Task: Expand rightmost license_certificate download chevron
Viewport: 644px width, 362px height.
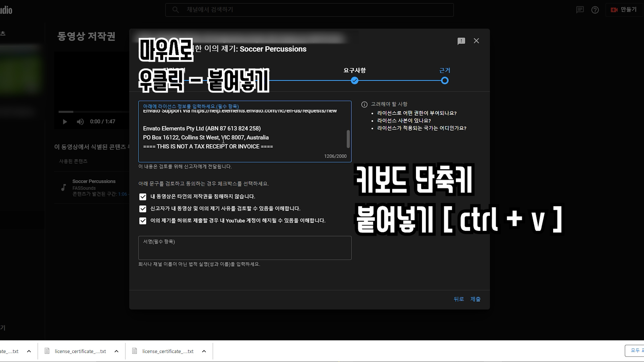Action: pos(204,351)
